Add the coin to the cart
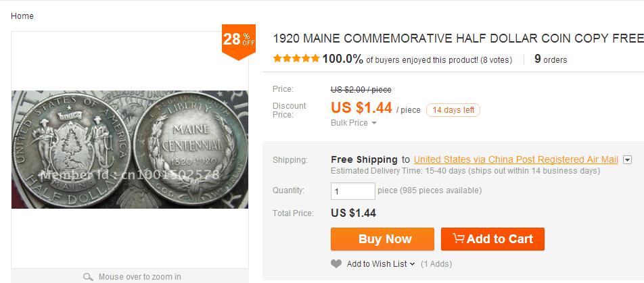Screen dimensions: 644x283 tap(492, 239)
